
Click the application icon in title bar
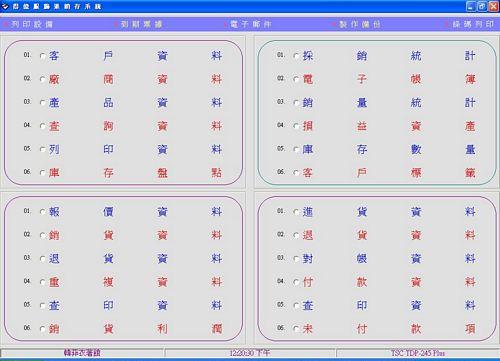tap(5, 6)
